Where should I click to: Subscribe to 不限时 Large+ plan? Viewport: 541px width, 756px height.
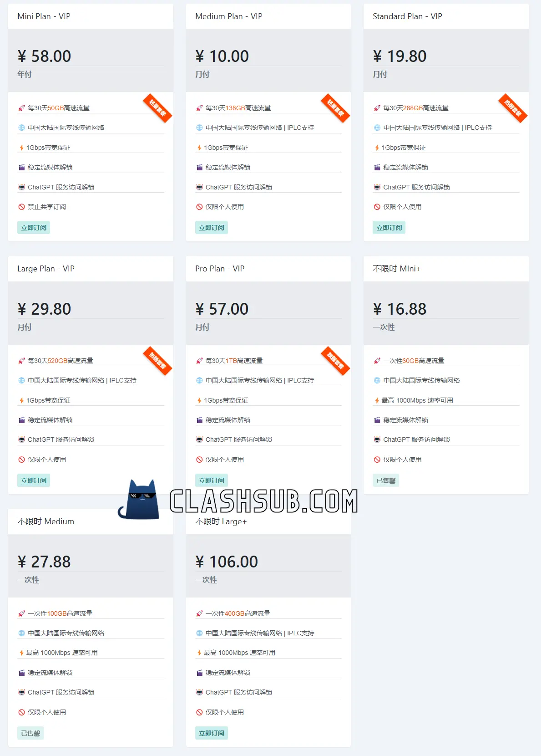point(212,733)
